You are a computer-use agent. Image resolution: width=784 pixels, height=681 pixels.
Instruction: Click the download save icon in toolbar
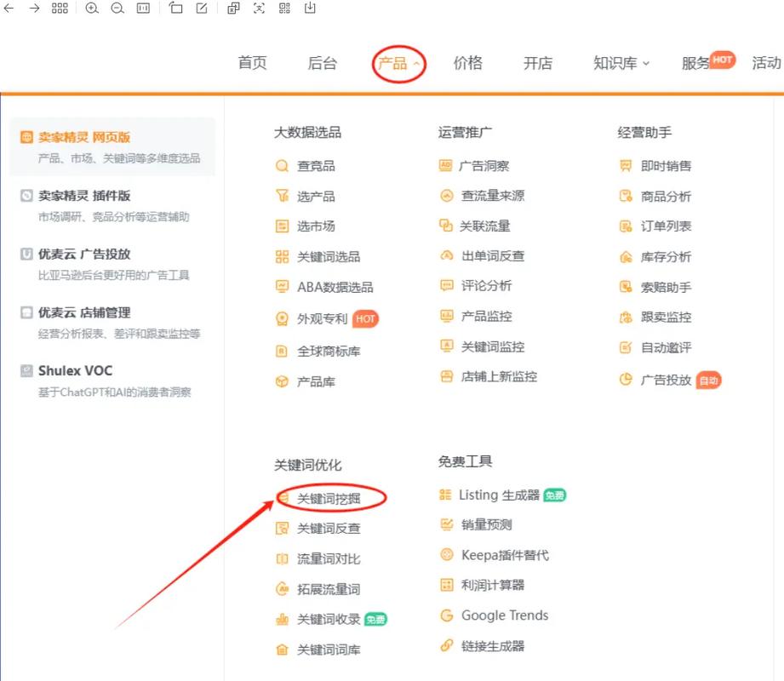pyautogui.click(x=310, y=9)
